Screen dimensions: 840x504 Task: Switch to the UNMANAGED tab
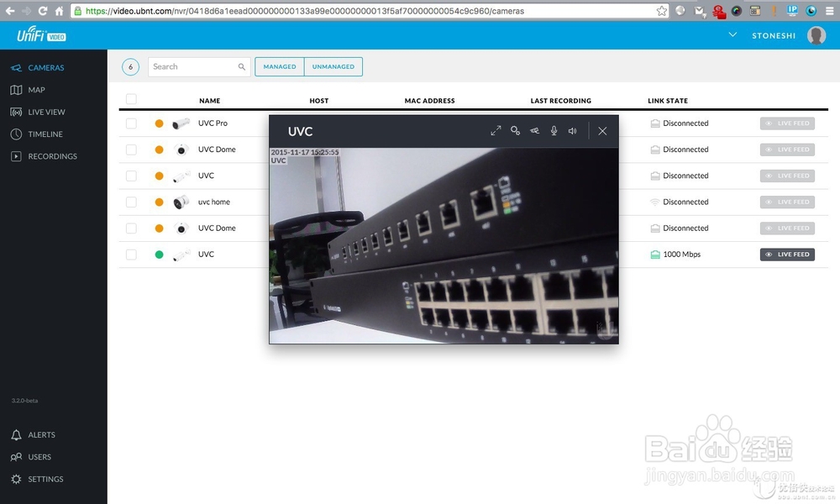(x=333, y=67)
